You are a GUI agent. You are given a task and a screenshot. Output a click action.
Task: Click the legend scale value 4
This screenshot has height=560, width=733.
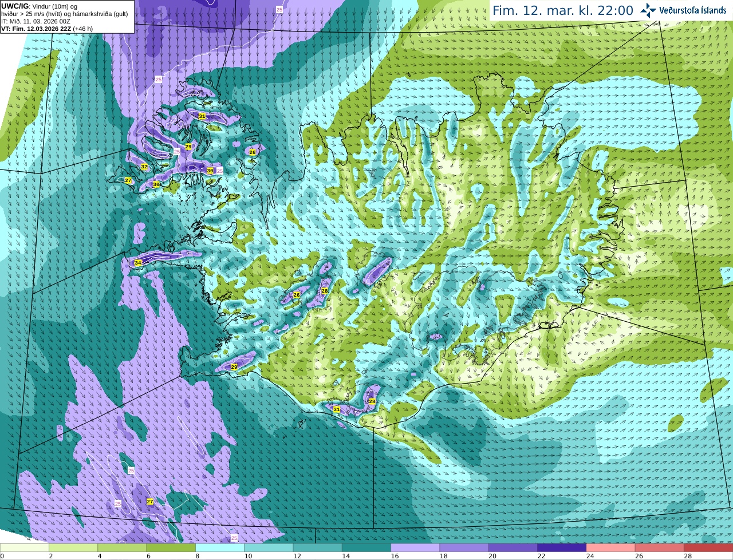pyautogui.click(x=100, y=556)
